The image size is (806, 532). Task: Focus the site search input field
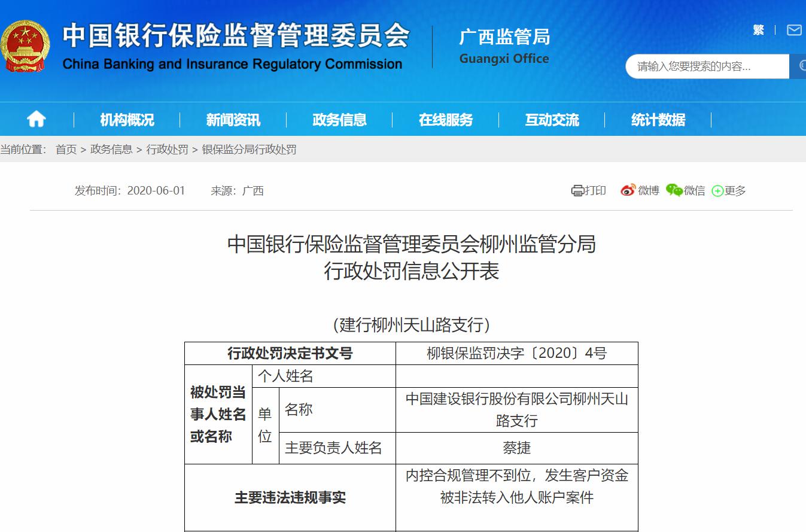[x=708, y=66]
